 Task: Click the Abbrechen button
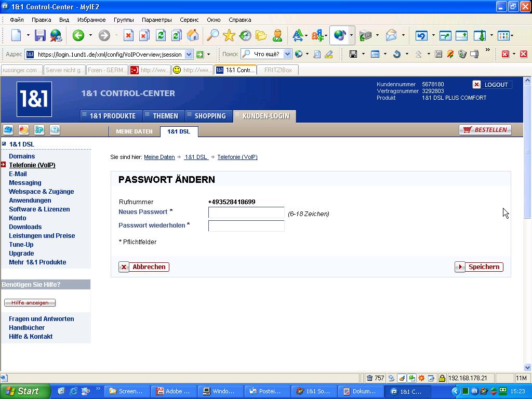click(x=144, y=267)
